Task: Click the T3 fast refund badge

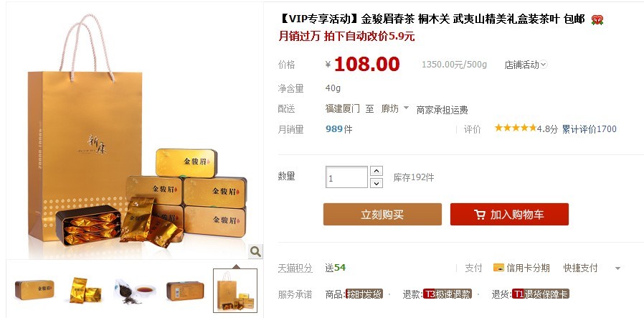Action: pyautogui.click(x=448, y=294)
